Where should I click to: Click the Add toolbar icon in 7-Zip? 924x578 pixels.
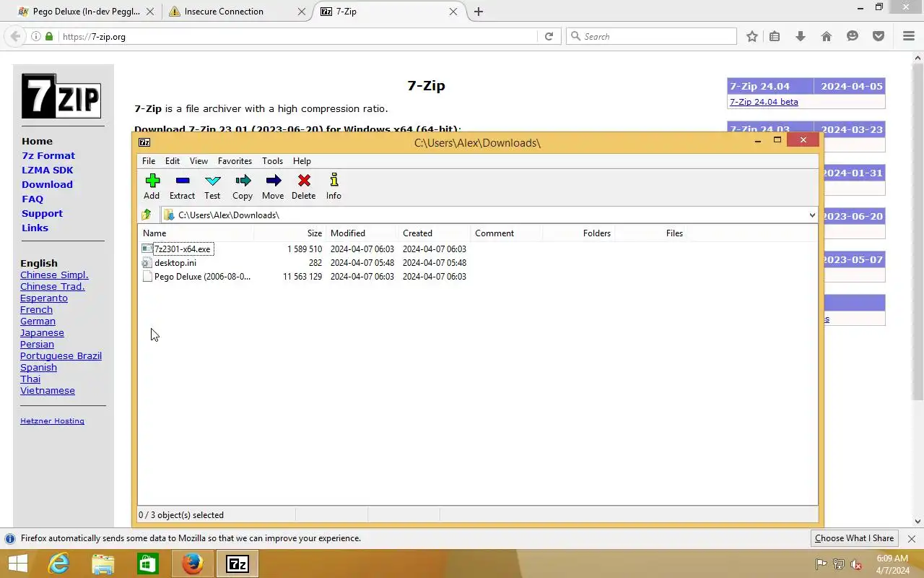(x=152, y=181)
